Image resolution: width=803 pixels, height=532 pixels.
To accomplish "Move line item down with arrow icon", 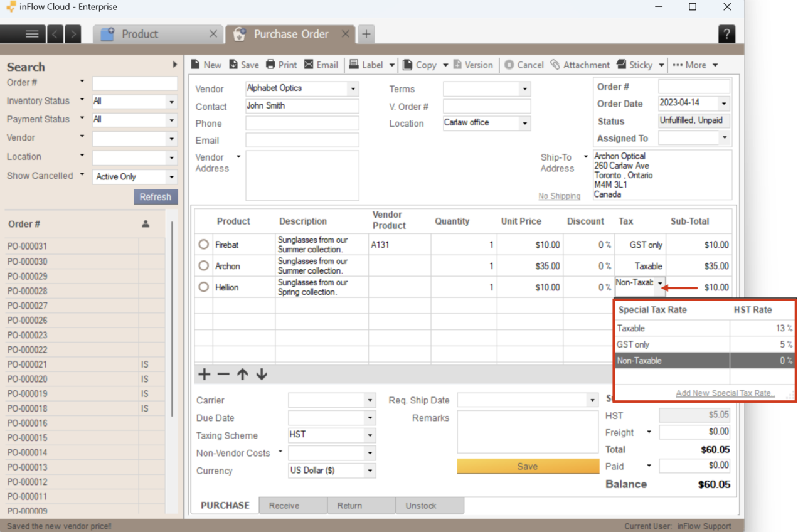I will (x=261, y=374).
